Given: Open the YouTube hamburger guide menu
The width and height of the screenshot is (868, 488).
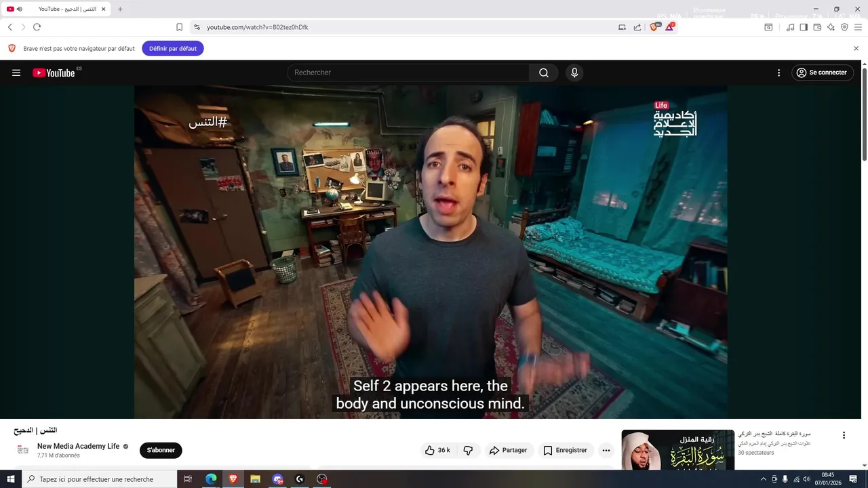Looking at the screenshot, I should [x=16, y=73].
